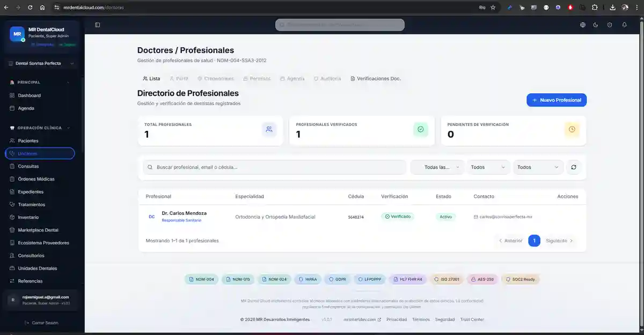Viewport: 644px width, 335px height.
Task: Click the Nuevo Profesional button
Action: [x=557, y=100]
